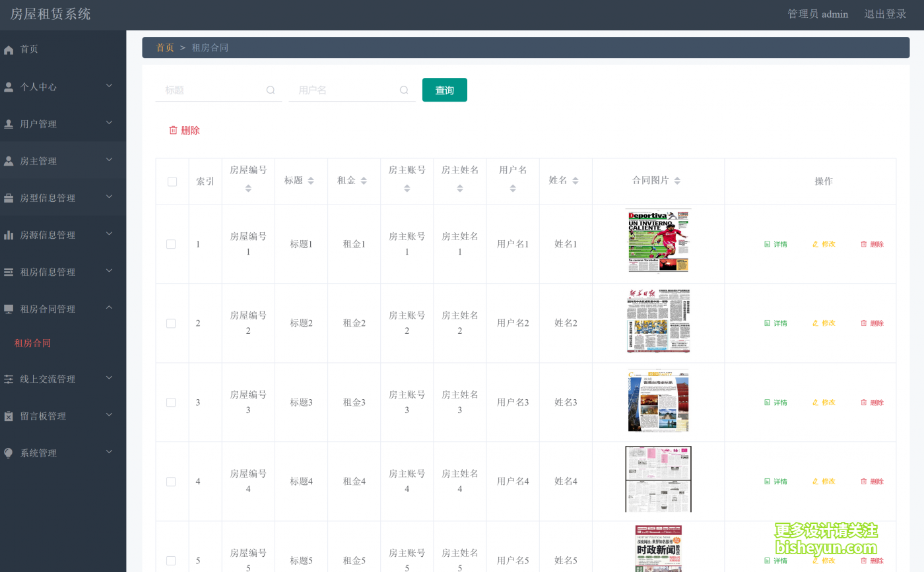
Task: Click the sort arrows on 标题 column
Action: coord(311,181)
